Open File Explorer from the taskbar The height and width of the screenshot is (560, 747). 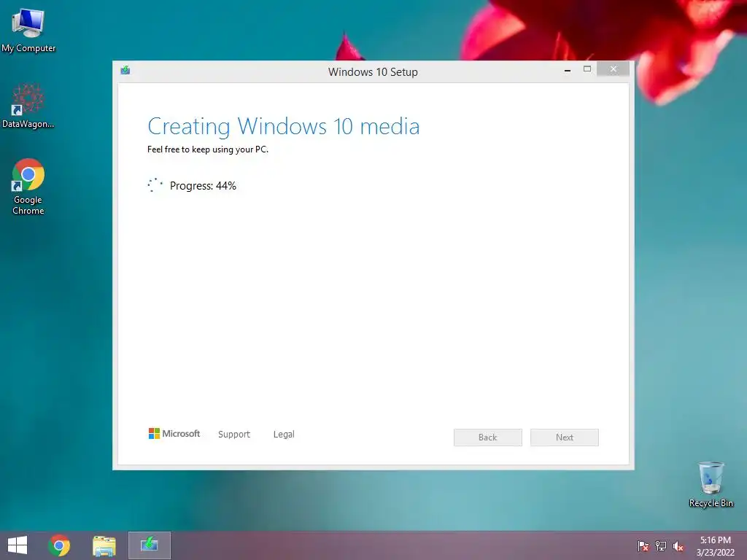point(104,545)
